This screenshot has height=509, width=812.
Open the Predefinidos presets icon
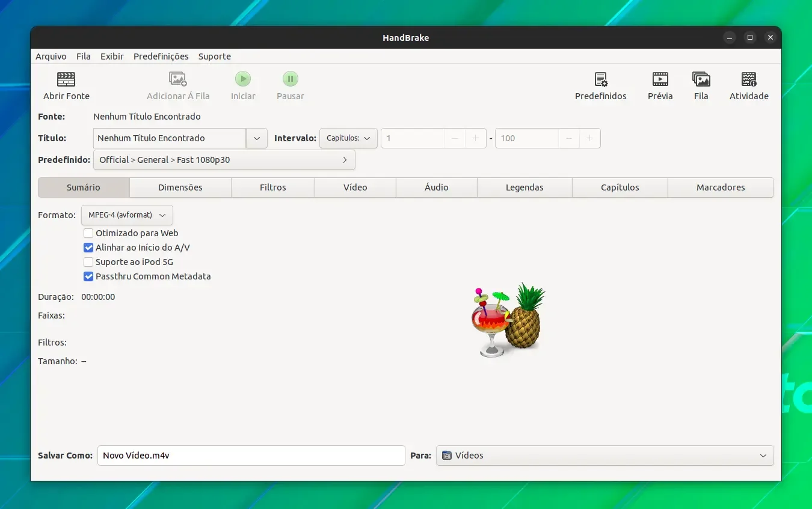(601, 79)
